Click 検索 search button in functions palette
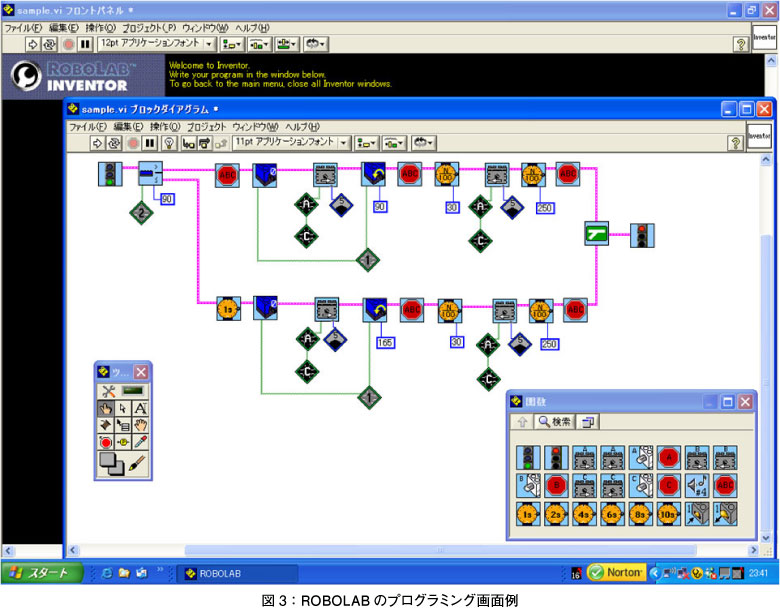 (555, 422)
